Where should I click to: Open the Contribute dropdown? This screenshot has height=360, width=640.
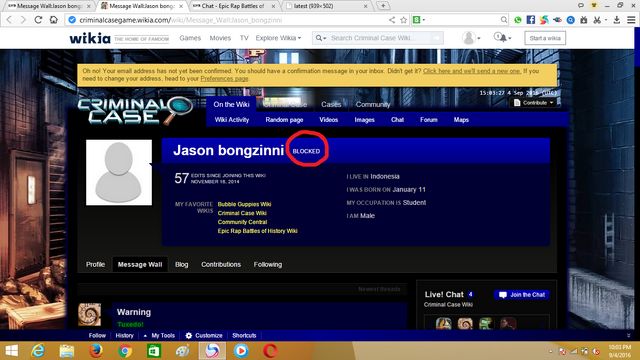click(x=533, y=102)
